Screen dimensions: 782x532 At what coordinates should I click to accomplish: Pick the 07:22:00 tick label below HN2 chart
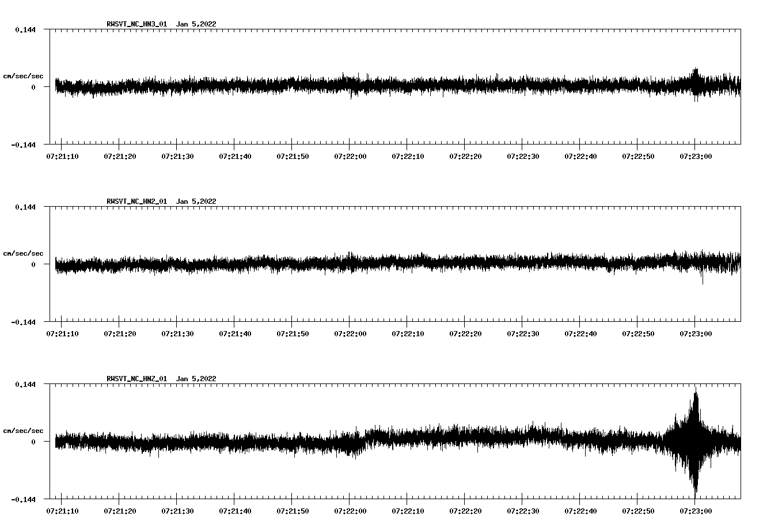click(x=350, y=333)
